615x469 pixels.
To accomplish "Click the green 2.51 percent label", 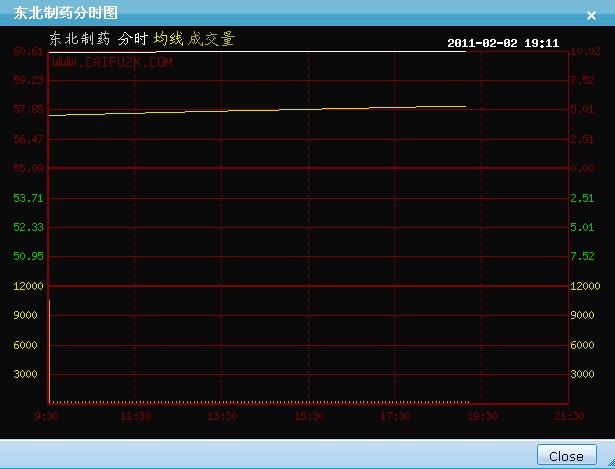I will tap(582, 198).
